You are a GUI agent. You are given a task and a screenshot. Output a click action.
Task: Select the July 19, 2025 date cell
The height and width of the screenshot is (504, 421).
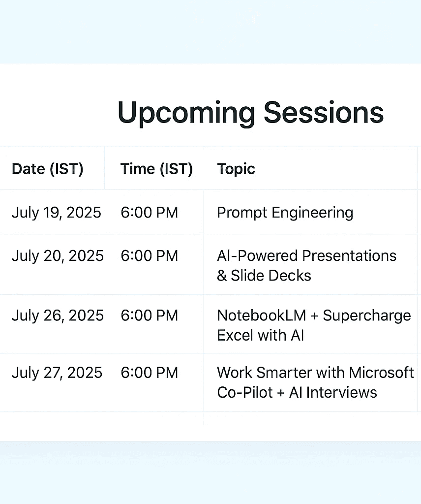click(x=57, y=213)
